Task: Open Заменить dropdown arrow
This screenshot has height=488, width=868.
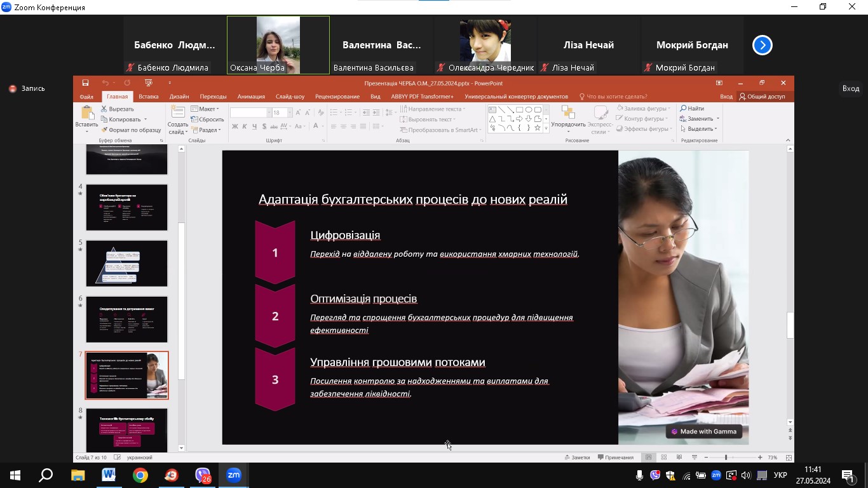Action: (718, 119)
